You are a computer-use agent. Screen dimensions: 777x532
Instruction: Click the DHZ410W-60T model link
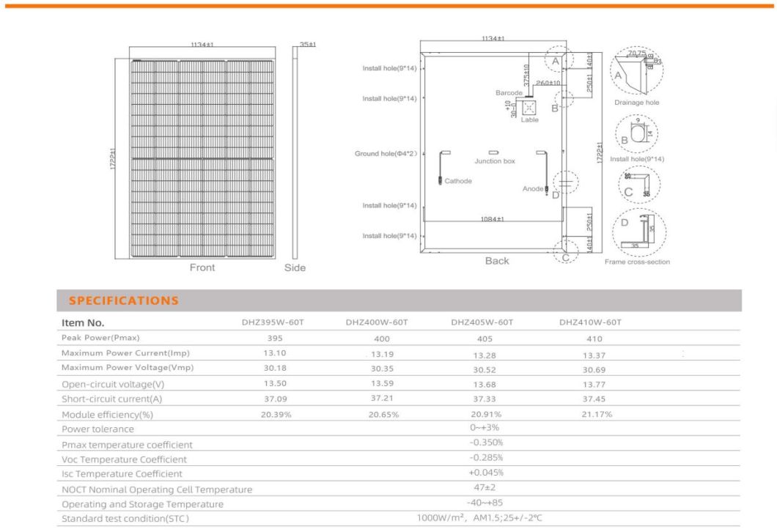pos(591,322)
